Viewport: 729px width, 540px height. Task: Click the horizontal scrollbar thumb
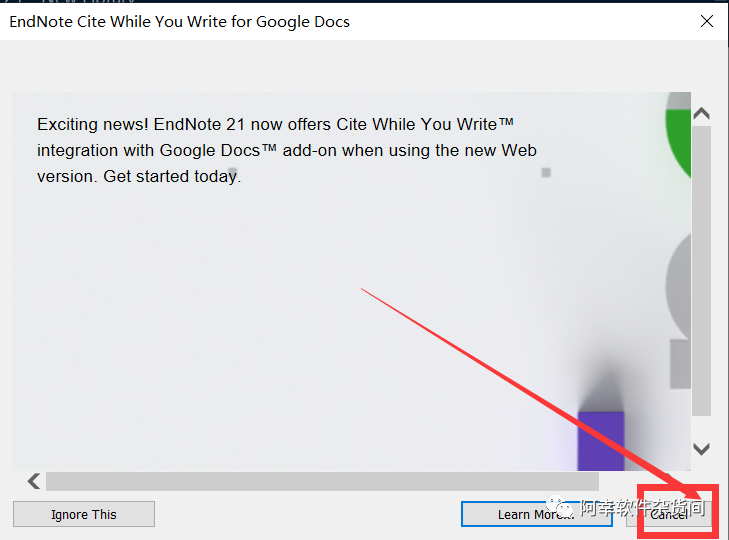322,481
